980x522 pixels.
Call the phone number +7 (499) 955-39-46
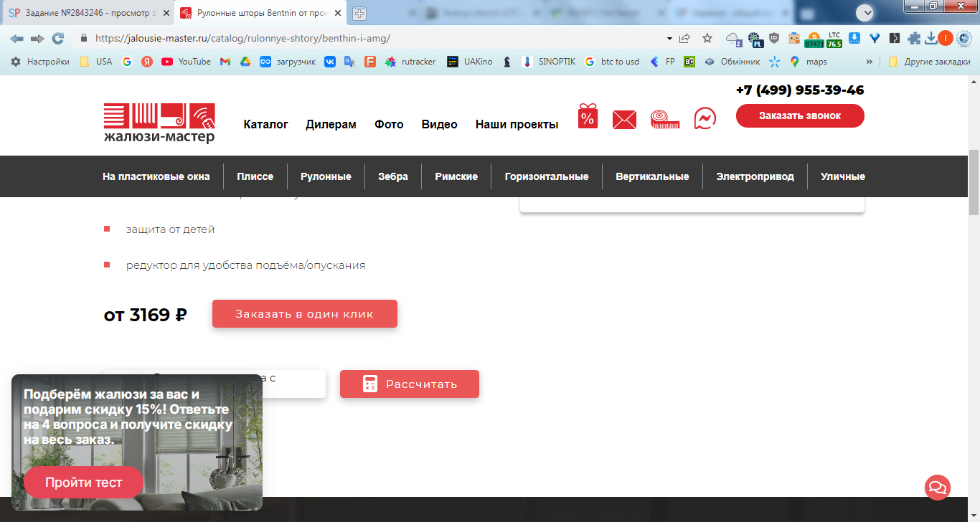(x=800, y=90)
